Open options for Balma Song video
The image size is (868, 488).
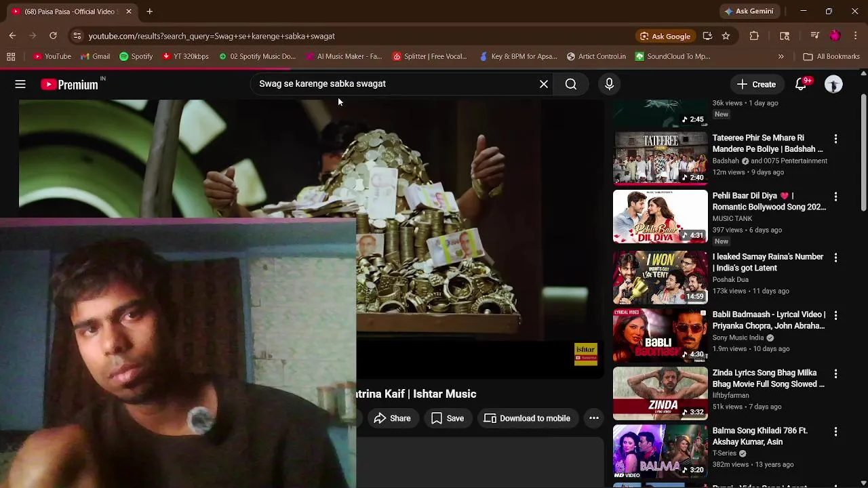click(x=835, y=432)
